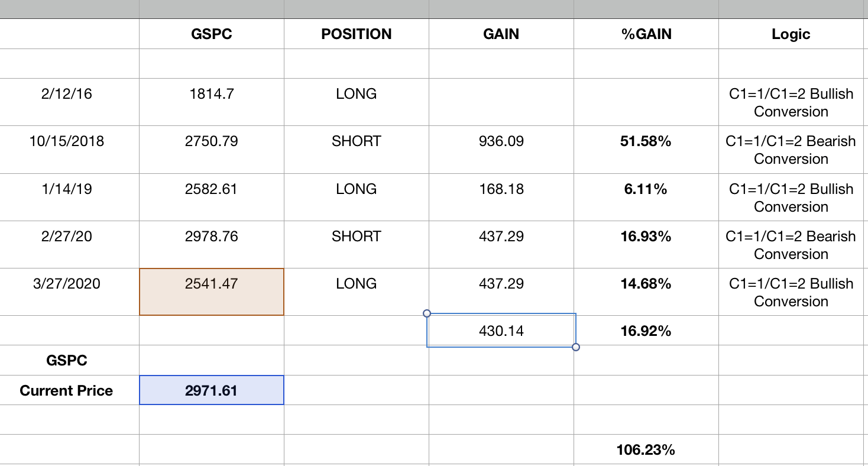Click the blue-highlighted 2971.61 cell
Viewport: 868px width, 466px height.
pos(212,390)
